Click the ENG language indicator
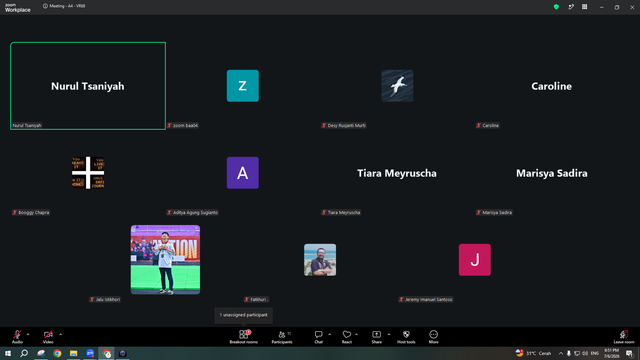Screen dimensions: 640x360 pos(595,353)
